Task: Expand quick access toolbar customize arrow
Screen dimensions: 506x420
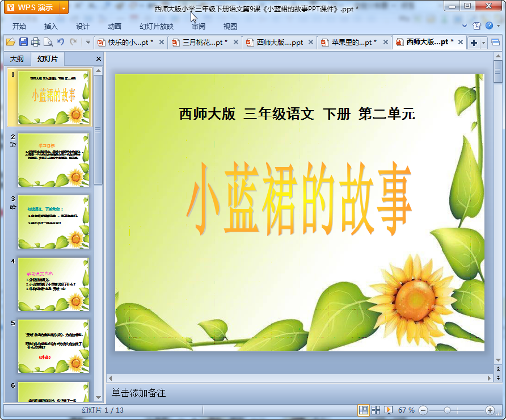Action: [88, 41]
